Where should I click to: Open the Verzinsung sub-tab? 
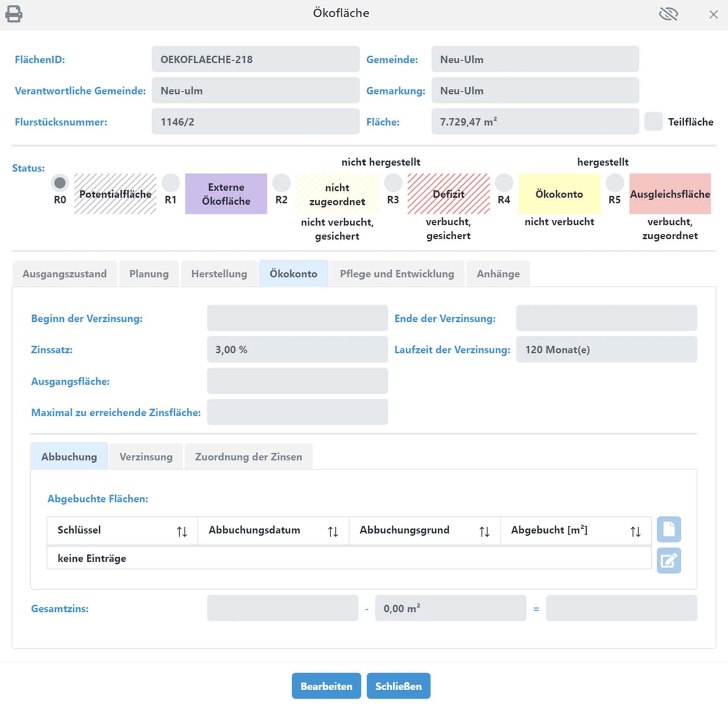pos(146,457)
